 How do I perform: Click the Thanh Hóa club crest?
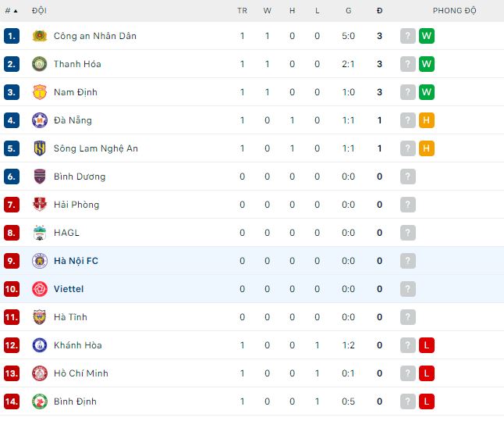39,64
